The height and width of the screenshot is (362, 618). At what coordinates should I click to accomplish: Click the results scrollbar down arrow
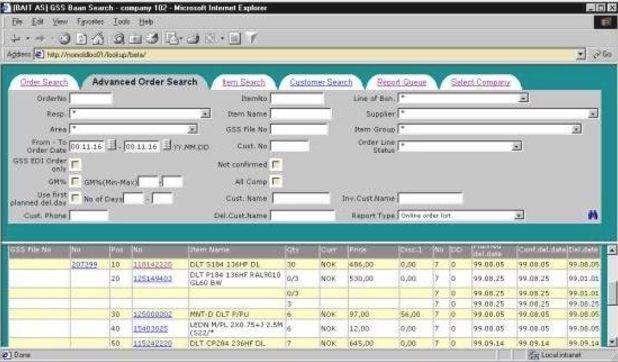click(x=611, y=342)
